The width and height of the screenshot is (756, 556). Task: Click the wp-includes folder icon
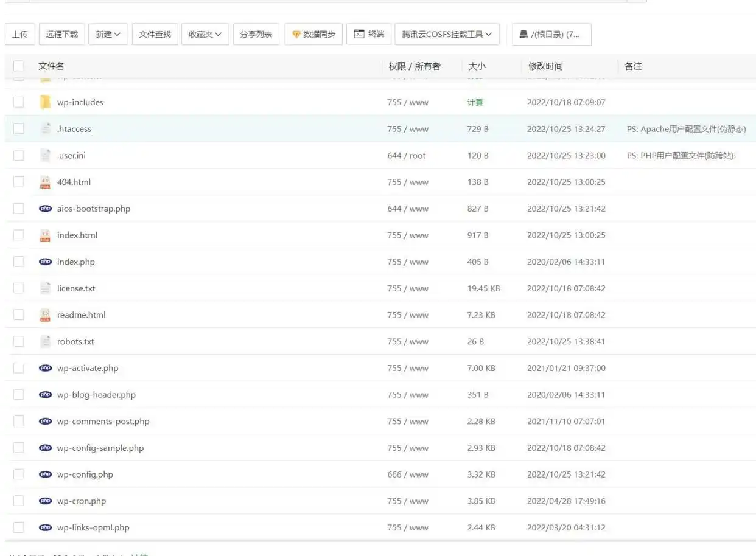pyautogui.click(x=45, y=102)
